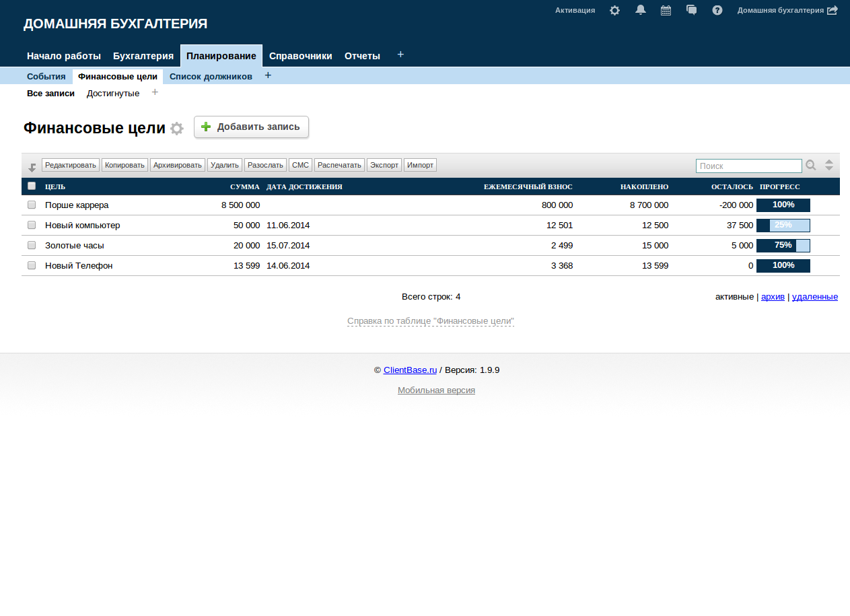The height and width of the screenshot is (616, 850).
Task: Toggle the select-all checkbox in table header
Action: tap(32, 186)
